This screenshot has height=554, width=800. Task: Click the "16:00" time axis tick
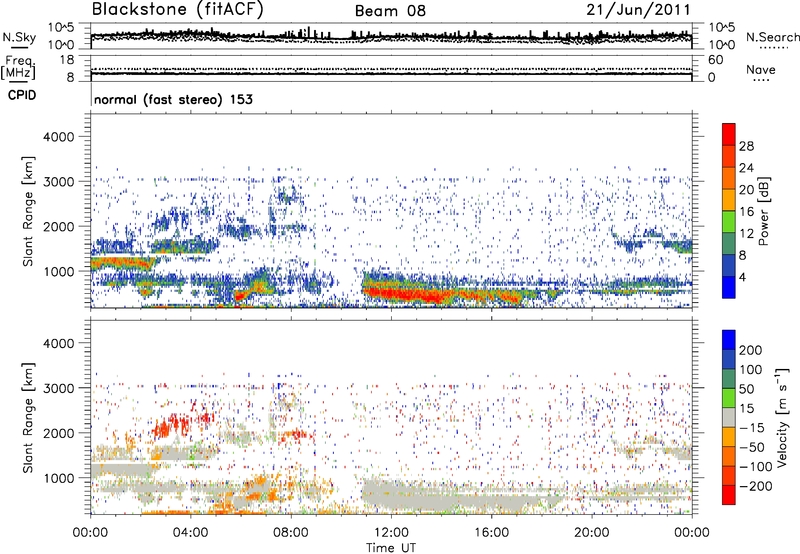491,533
